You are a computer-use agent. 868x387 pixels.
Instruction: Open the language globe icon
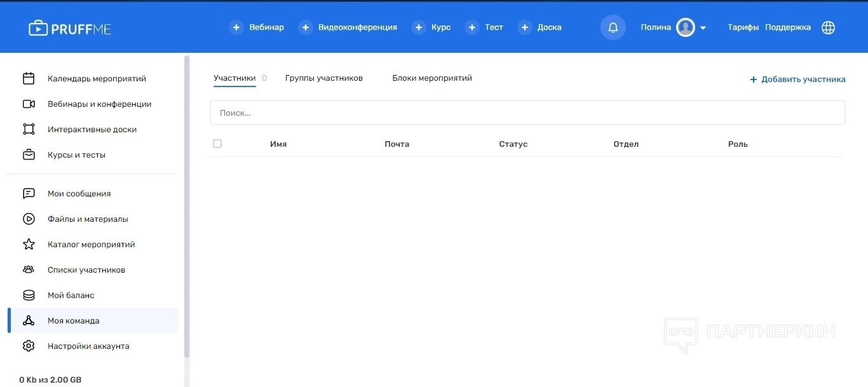coord(828,27)
